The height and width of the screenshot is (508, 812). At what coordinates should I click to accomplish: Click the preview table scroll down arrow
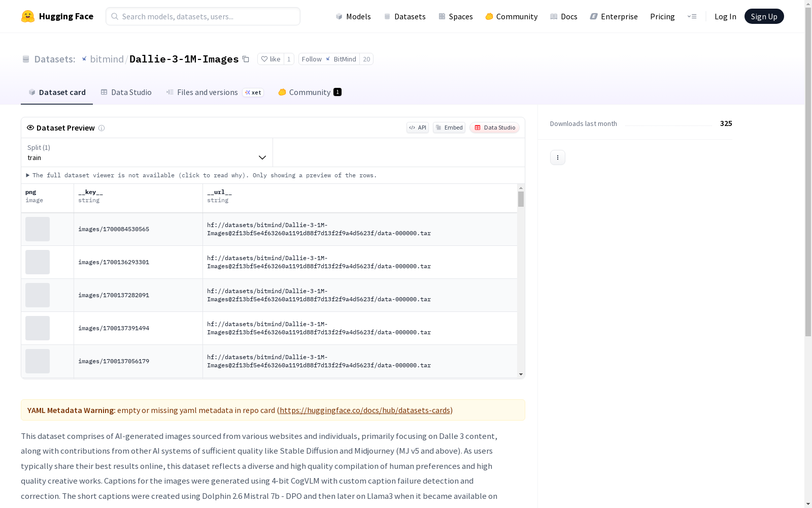tap(521, 374)
